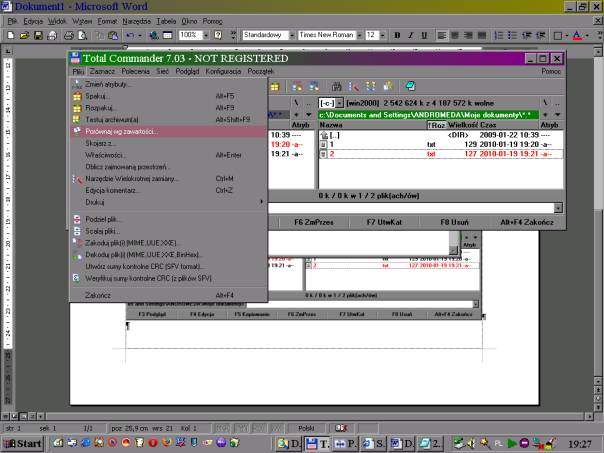Screen dimensions: 604x453
Task: Expand the border style dropdown arrow
Action: click(x=567, y=35)
